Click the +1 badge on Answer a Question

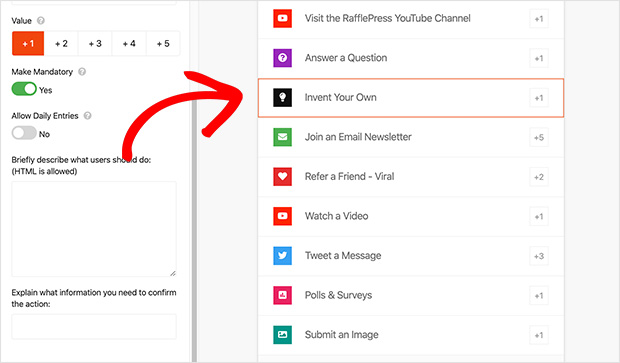(x=539, y=58)
